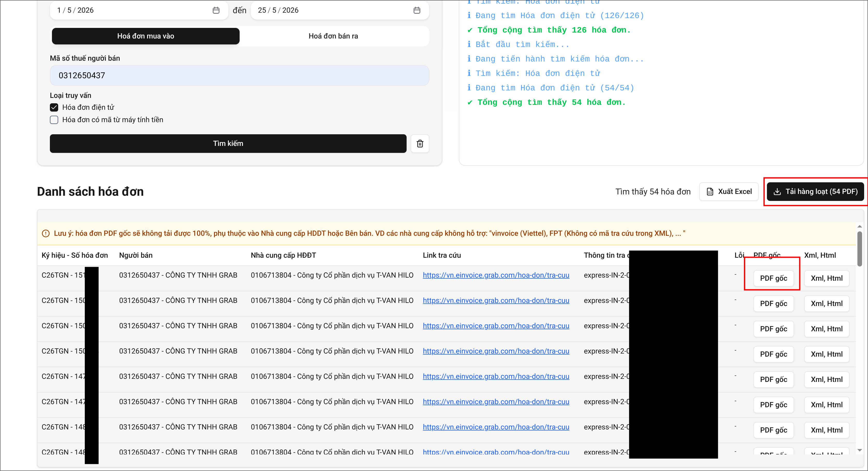Click the Người bán column header
This screenshot has width=868, height=471.
click(x=136, y=255)
